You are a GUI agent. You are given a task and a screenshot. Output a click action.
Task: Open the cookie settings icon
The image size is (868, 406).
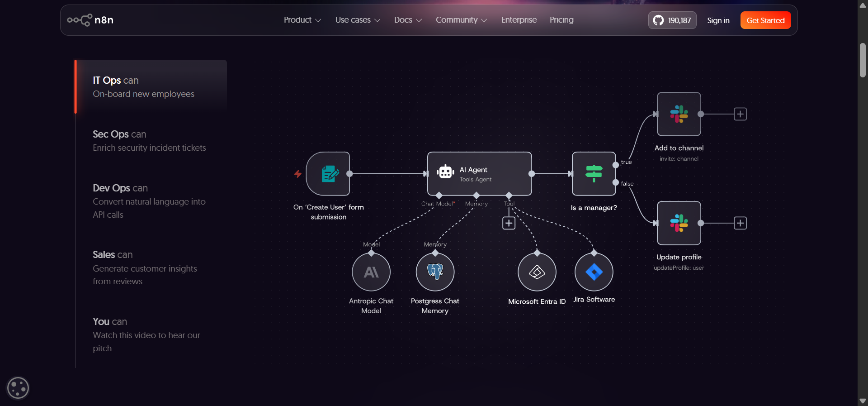(x=18, y=388)
